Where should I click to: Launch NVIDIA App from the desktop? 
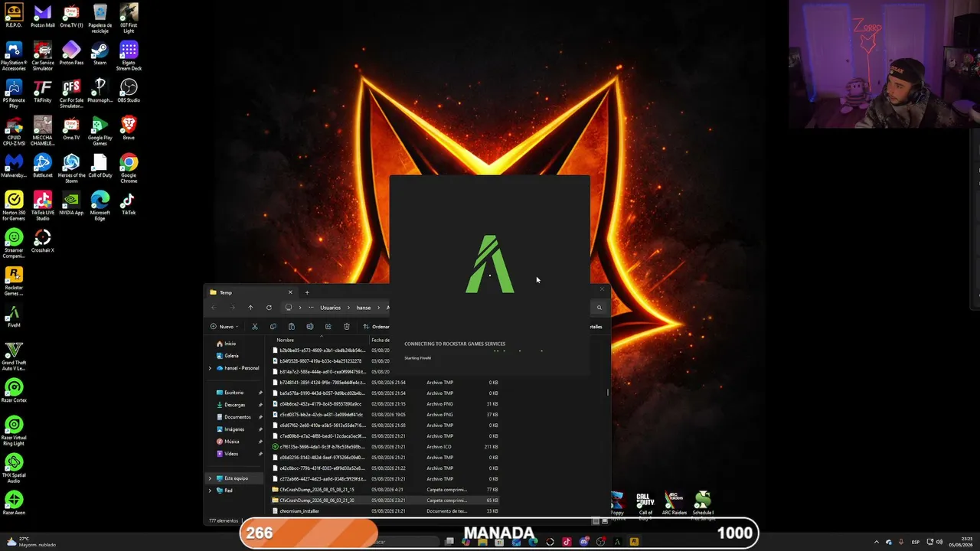pos(71,203)
